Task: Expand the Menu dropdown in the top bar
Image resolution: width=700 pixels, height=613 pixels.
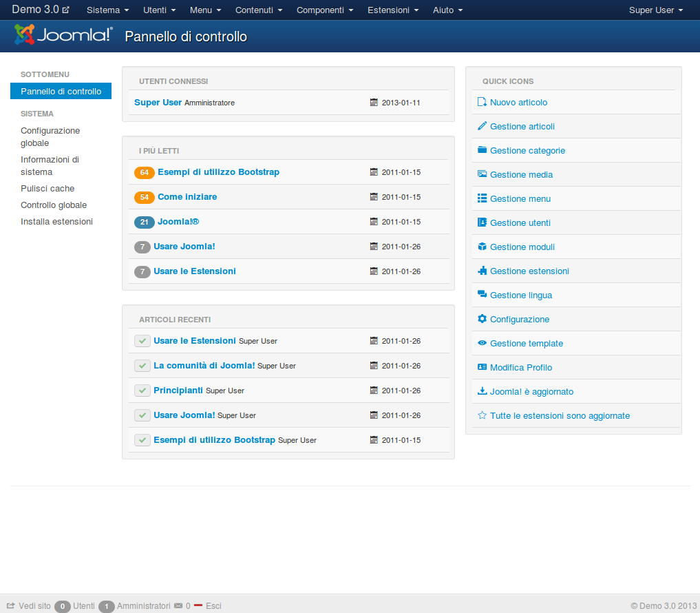Action: (x=205, y=10)
